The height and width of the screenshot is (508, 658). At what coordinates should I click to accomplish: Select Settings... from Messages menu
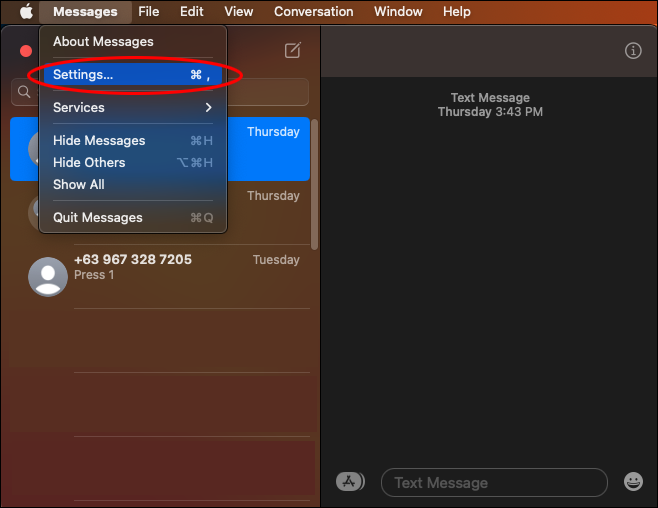[x=133, y=75]
